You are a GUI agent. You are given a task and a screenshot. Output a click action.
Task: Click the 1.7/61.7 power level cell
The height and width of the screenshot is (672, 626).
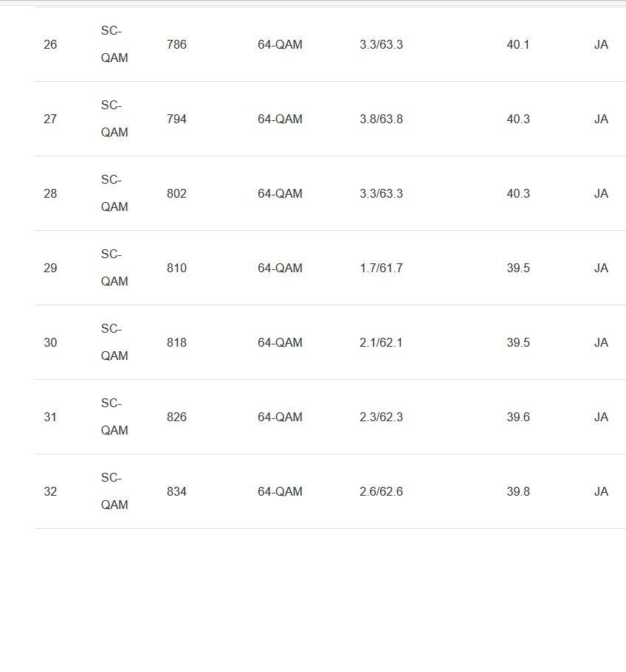click(x=381, y=269)
